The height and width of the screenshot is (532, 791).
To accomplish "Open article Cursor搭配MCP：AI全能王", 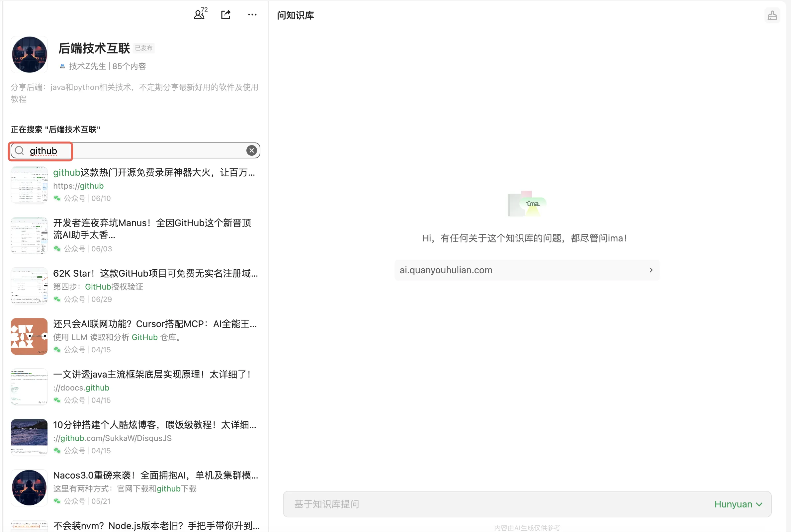I will (x=155, y=324).
